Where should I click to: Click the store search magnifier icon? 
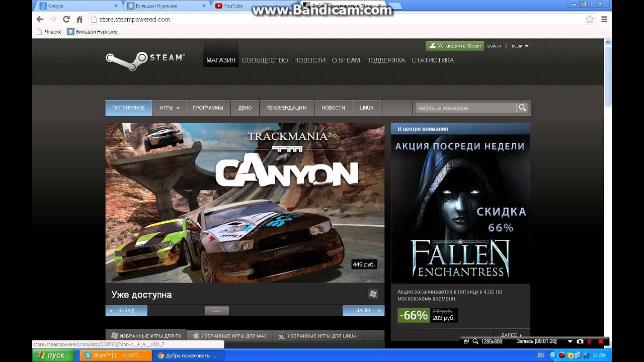(522, 108)
